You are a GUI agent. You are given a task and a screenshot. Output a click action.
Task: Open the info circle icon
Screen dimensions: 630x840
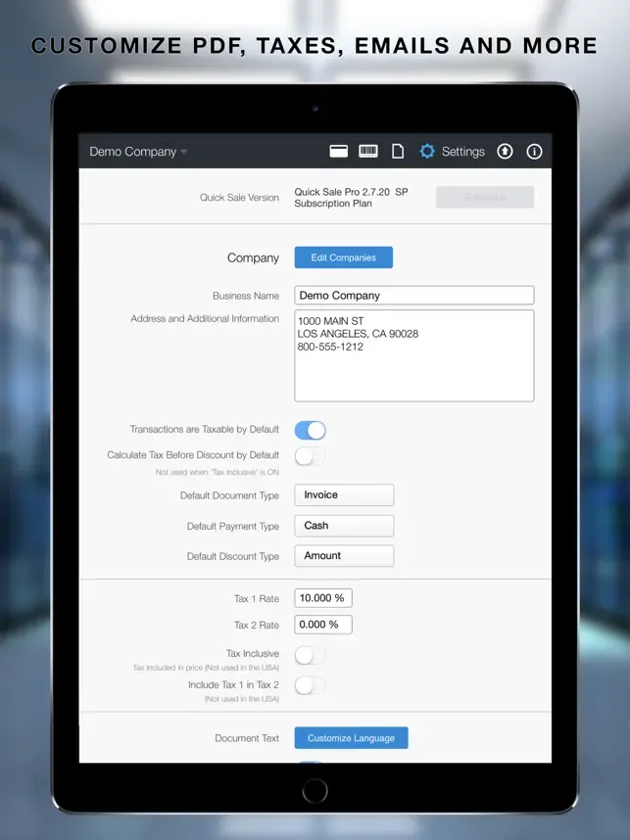534,152
